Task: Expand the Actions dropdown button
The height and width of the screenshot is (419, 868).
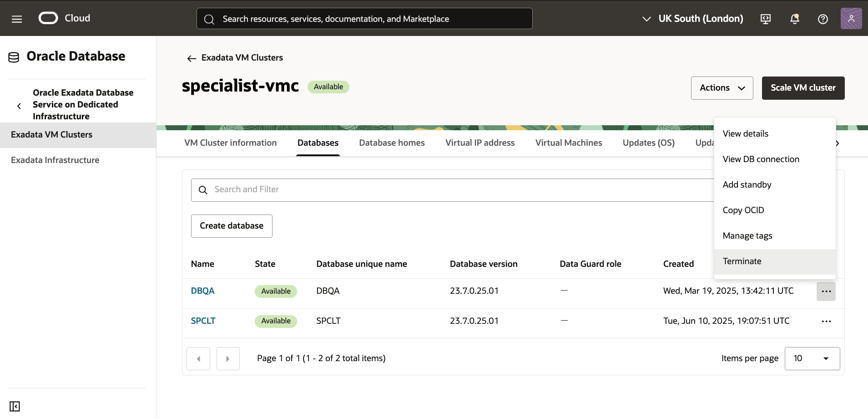Action: 722,88
